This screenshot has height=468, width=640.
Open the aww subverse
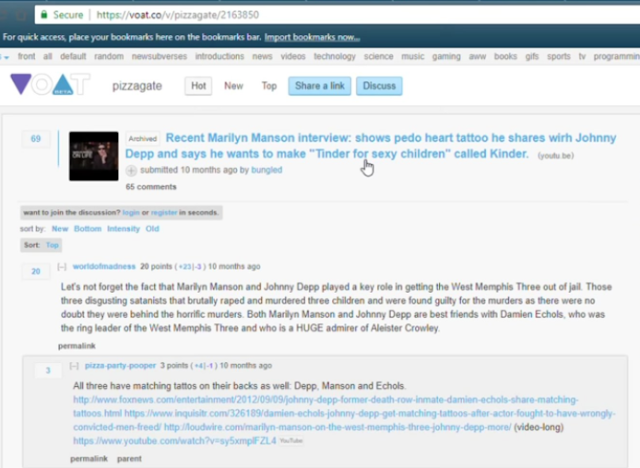click(x=478, y=56)
